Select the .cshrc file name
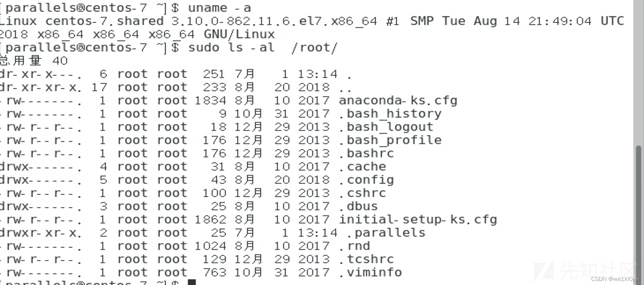The height and width of the screenshot is (285, 644). click(x=363, y=193)
